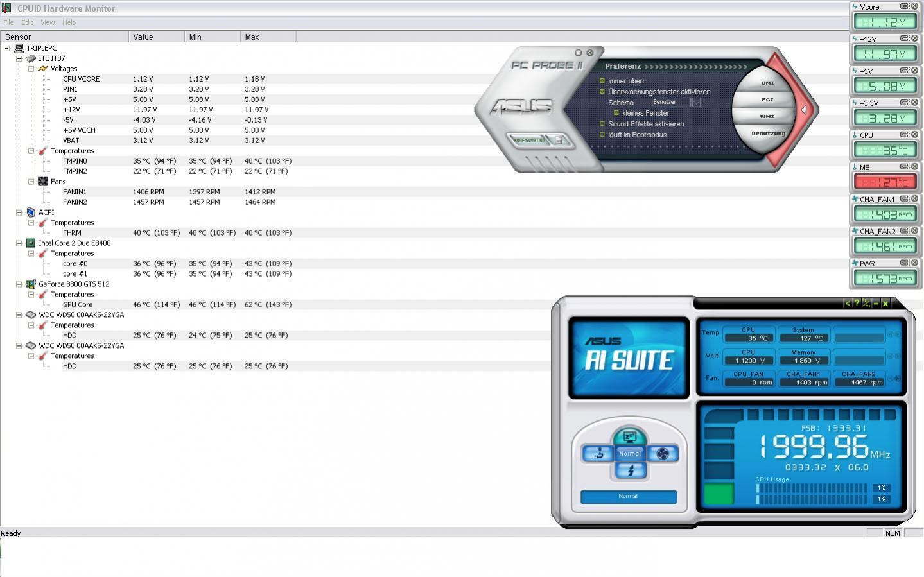The height and width of the screenshot is (577, 924).
Task: Open the Edit menu
Action: (x=27, y=22)
